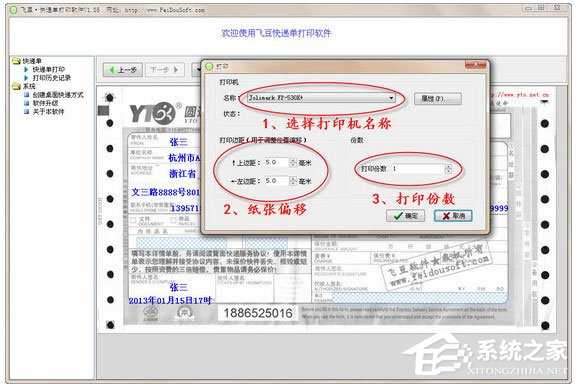This screenshot has height=384, width=577.
Task: Click the 左边距 left margin value field
Action: click(x=276, y=181)
